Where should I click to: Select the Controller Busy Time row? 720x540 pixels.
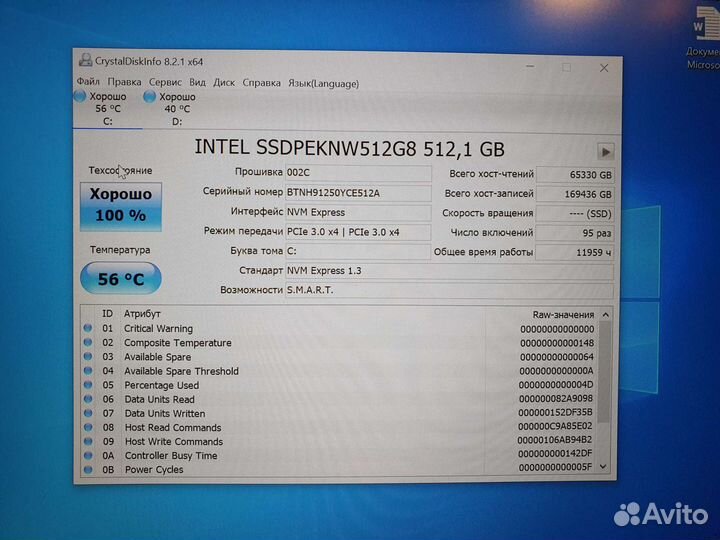(340, 456)
